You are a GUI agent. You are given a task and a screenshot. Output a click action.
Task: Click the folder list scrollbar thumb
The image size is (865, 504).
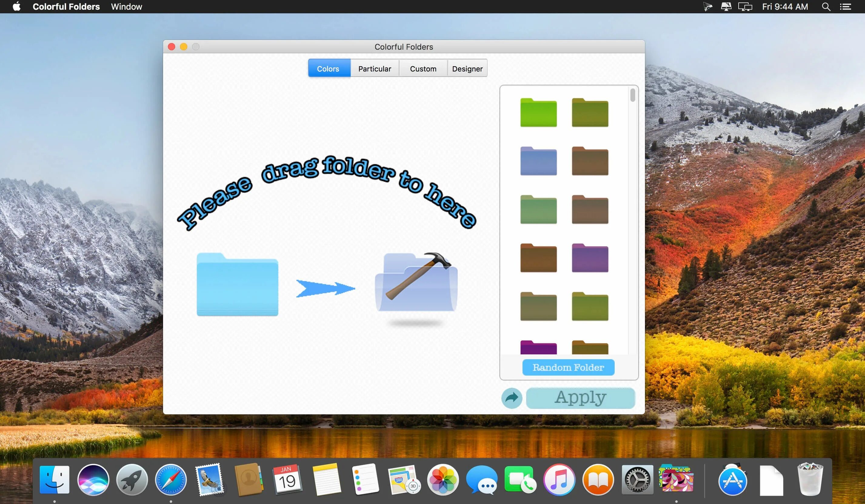pos(633,95)
